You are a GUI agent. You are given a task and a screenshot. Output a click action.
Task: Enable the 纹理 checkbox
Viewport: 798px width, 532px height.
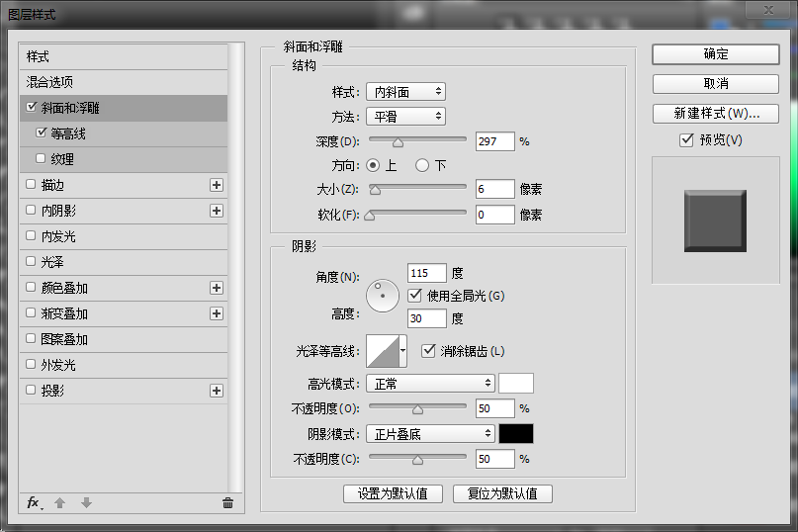41,158
